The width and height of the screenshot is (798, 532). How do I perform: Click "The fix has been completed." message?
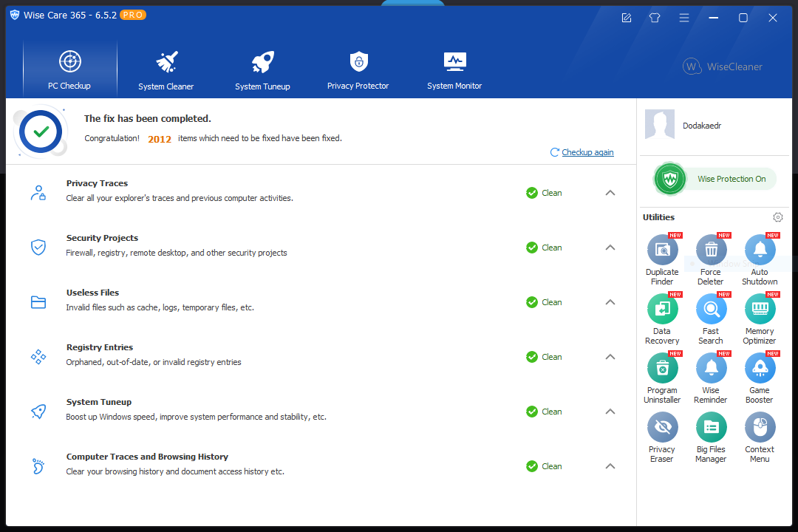click(x=148, y=119)
